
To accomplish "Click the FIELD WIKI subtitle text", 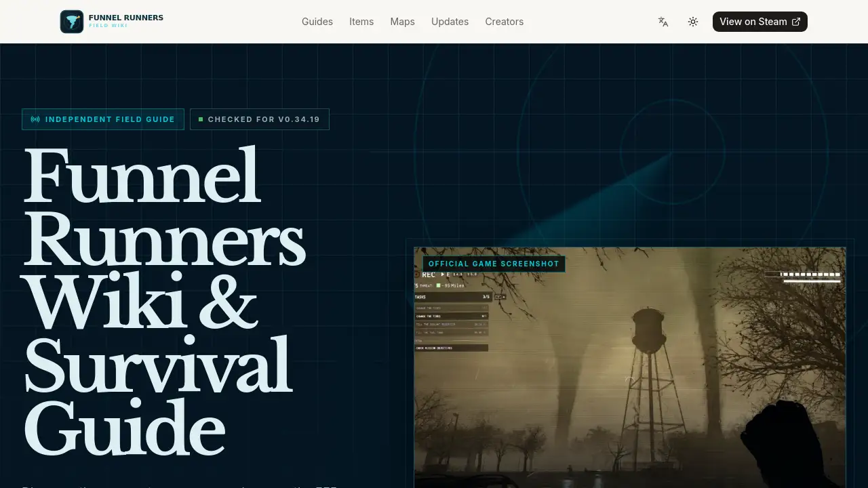I will pyautogui.click(x=108, y=26).
